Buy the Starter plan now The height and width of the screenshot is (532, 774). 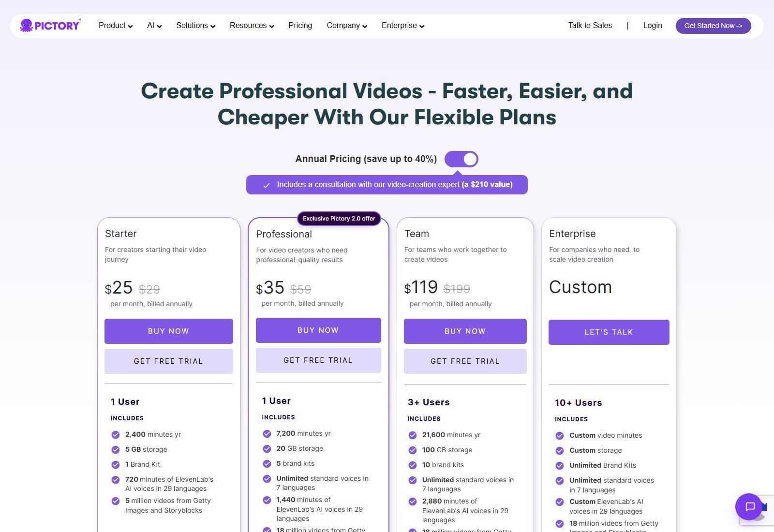[168, 331]
